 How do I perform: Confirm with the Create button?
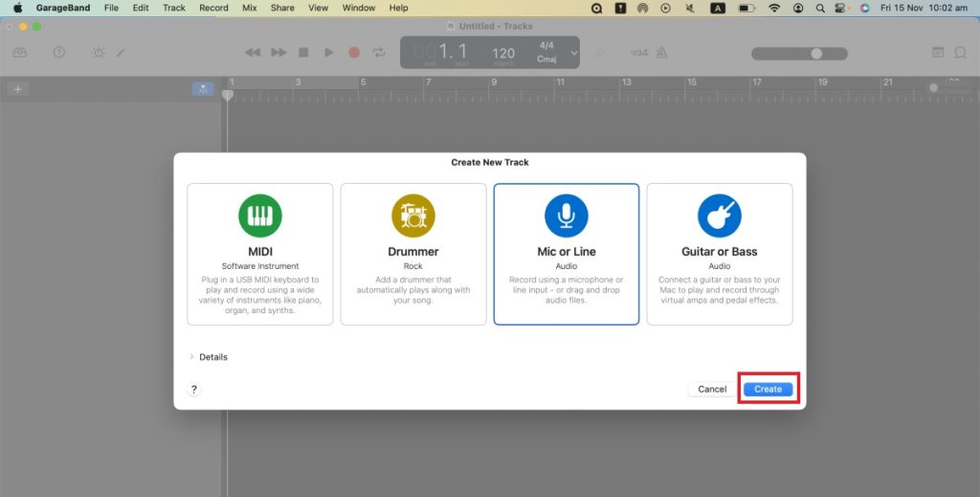pos(768,389)
